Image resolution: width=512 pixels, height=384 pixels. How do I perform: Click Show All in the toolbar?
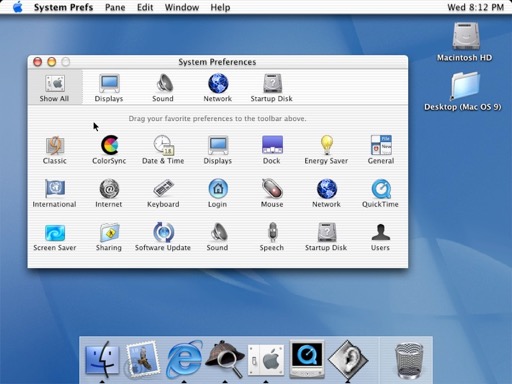coord(55,88)
